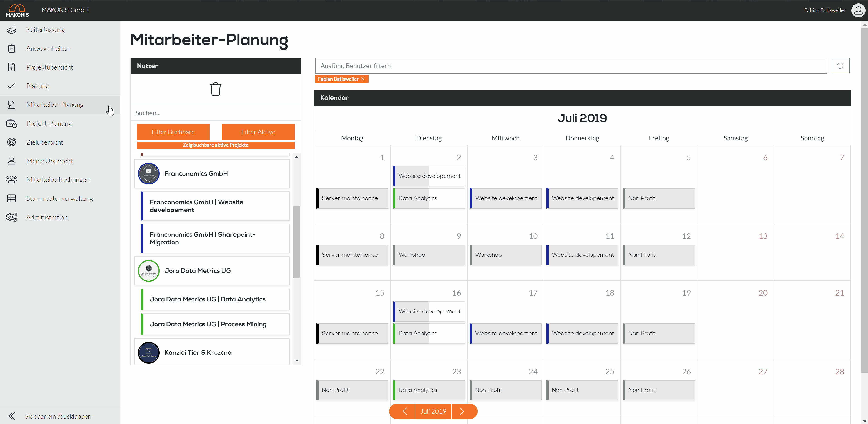Click the Mitarbeiter-Planung sidebar icon

click(x=12, y=105)
